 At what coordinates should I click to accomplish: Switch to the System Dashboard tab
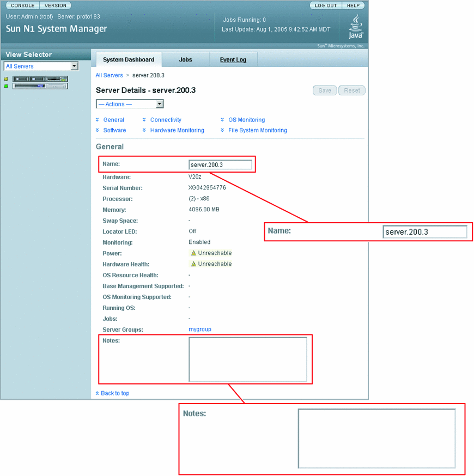(129, 59)
